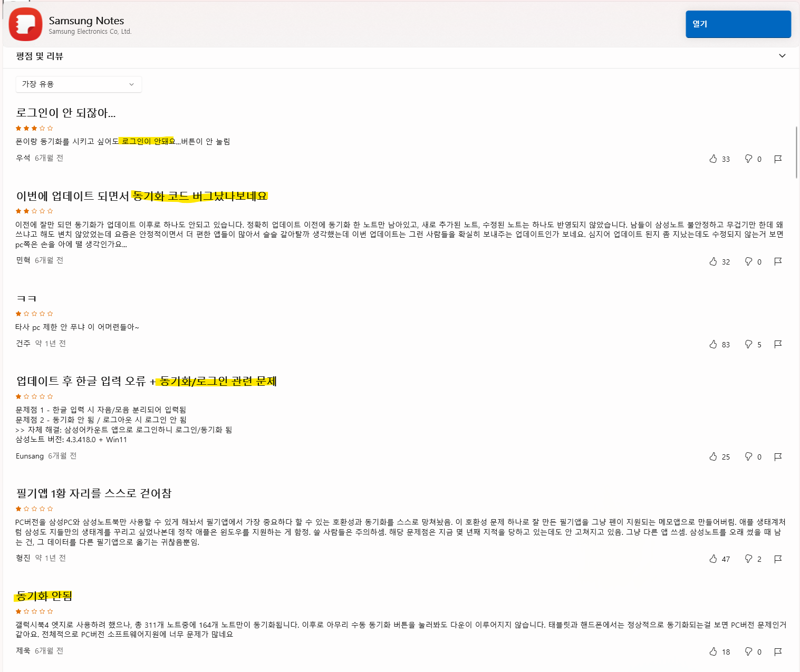800x672 pixels.
Task: Dislike the review by 제욱
Action: coord(748,651)
